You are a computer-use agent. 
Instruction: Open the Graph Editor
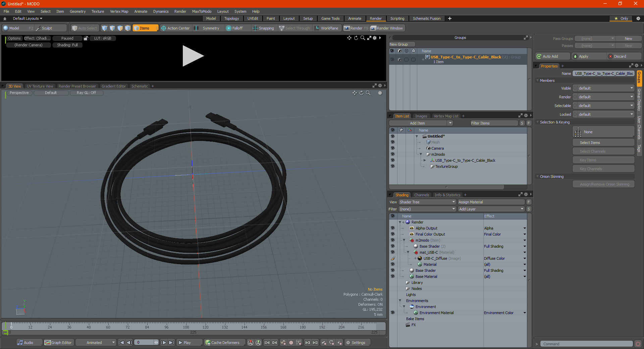(x=58, y=343)
